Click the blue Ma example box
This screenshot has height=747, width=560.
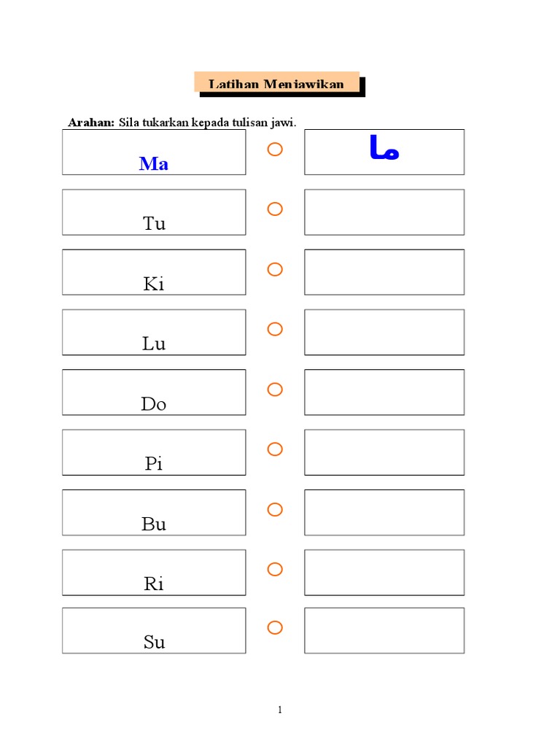[x=154, y=152]
